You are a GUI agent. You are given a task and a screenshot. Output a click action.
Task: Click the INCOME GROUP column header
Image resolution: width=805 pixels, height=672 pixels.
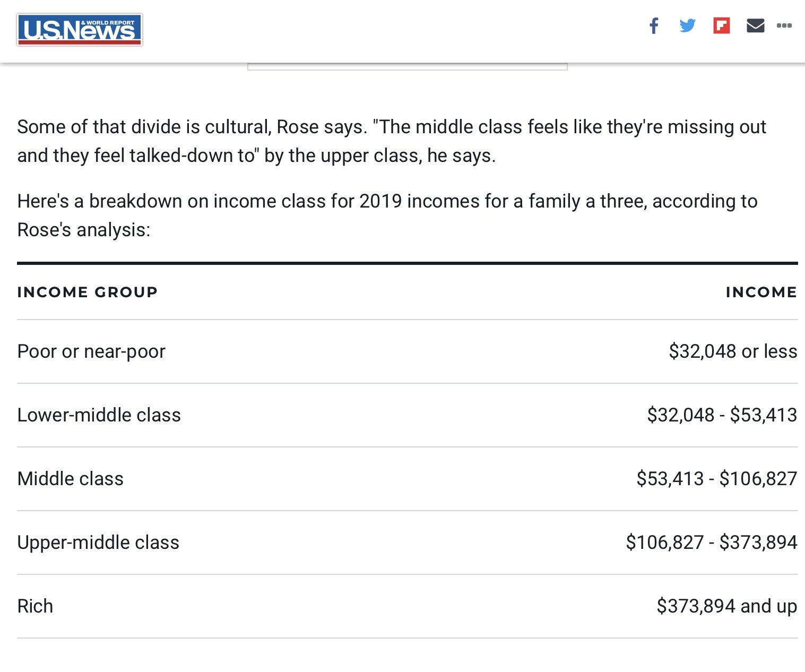[88, 292]
